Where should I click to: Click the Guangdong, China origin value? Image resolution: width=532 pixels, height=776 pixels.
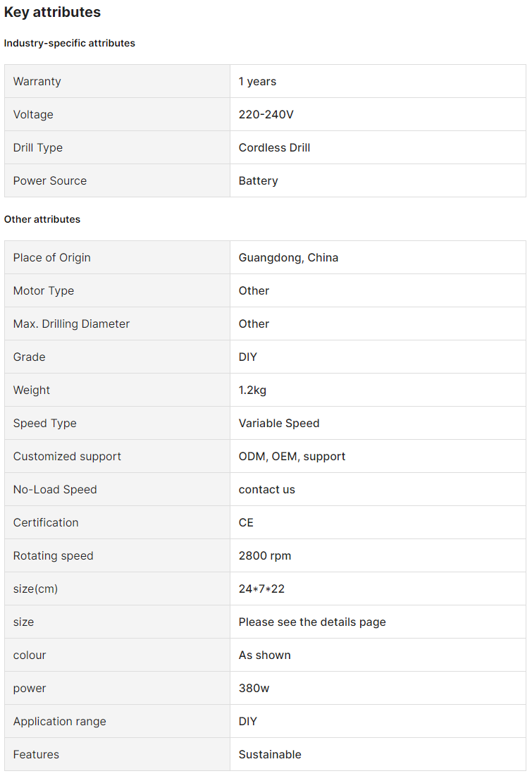pyautogui.click(x=288, y=258)
